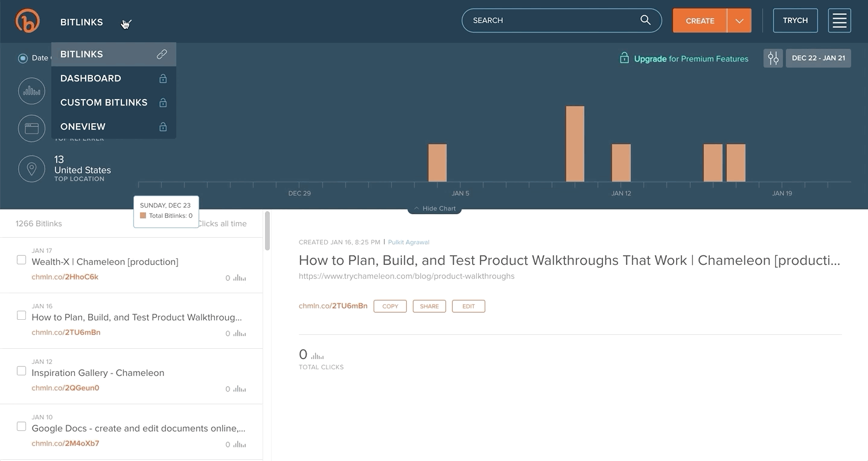Open the TRYCH account menu

tap(795, 21)
